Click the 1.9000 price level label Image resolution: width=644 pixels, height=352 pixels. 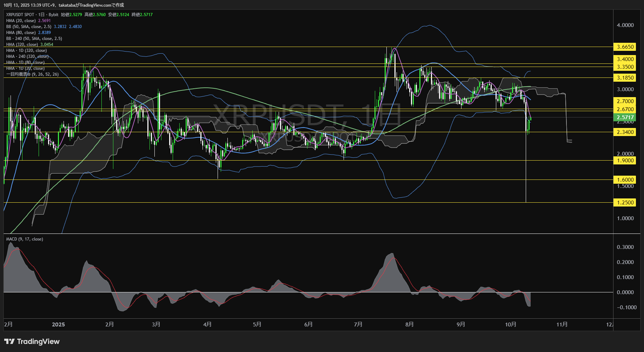[625, 161]
